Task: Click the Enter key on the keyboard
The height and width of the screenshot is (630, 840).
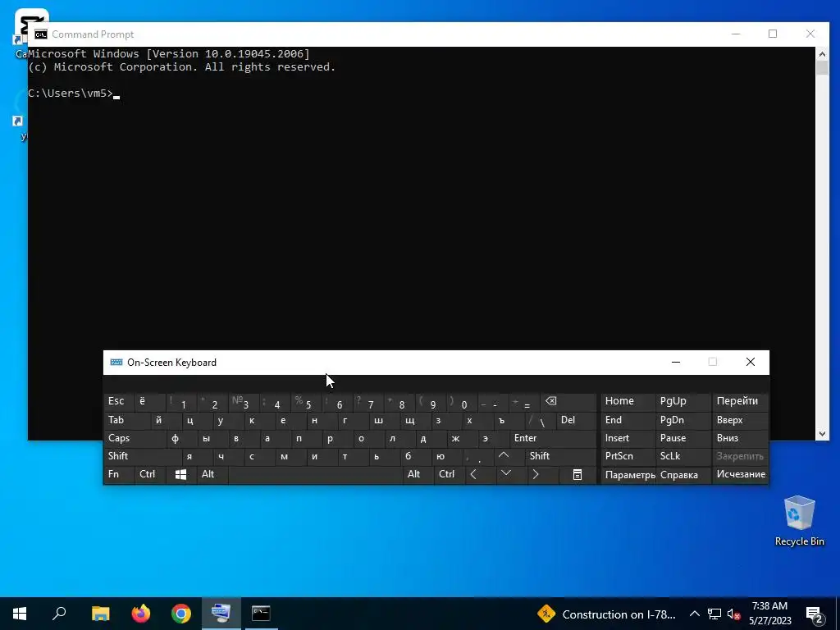Action: click(552, 438)
